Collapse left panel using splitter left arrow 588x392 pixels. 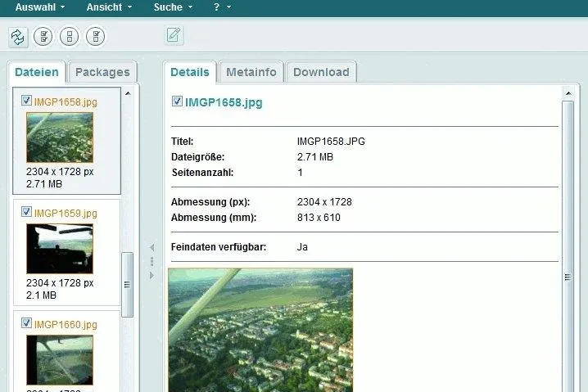click(x=152, y=247)
